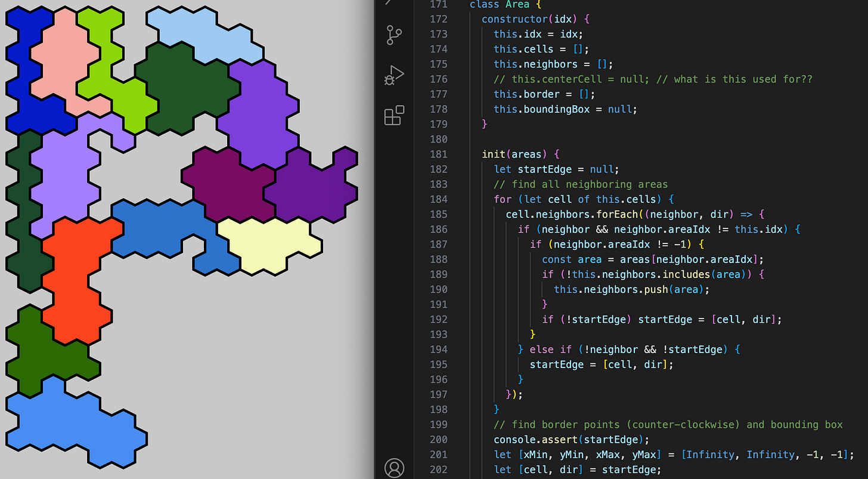The width and height of the screenshot is (868, 479).
Task: Click line number 202 in gutter
Action: [x=438, y=469]
